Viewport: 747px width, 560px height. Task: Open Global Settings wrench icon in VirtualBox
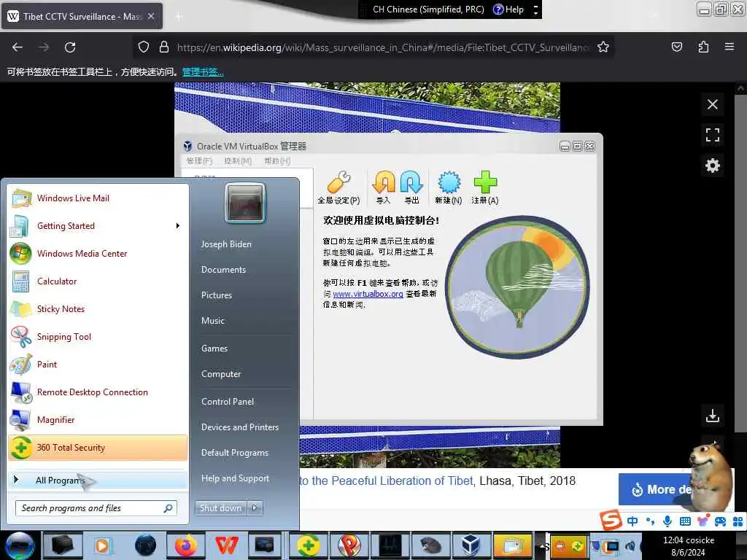[338, 187]
